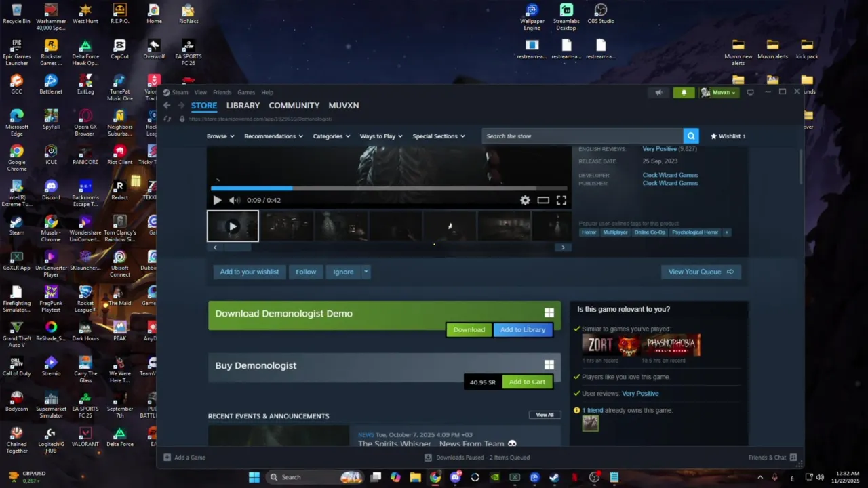Viewport: 868px width, 488px height.
Task: Open Downloads Paused status
Action: (477, 457)
